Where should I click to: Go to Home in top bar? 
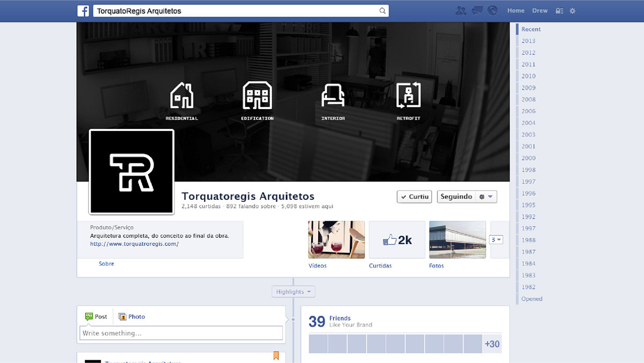point(516,11)
